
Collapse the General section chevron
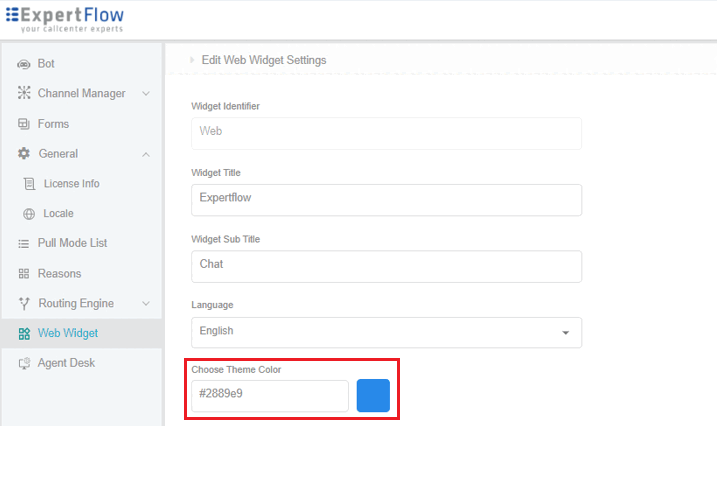(146, 154)
